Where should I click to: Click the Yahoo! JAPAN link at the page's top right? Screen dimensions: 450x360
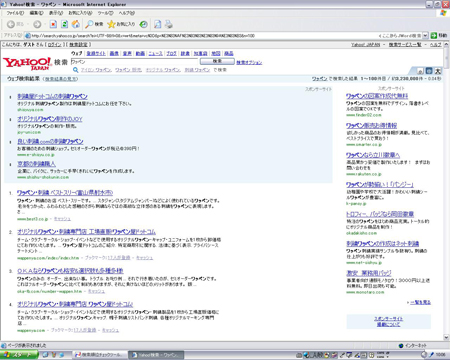click(x=365, y=44)
